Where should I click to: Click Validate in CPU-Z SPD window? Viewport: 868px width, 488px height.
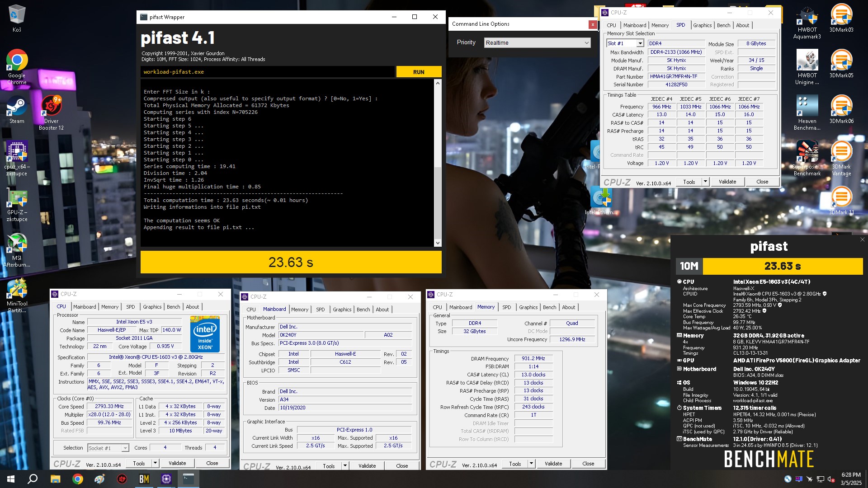click(727, 182)
